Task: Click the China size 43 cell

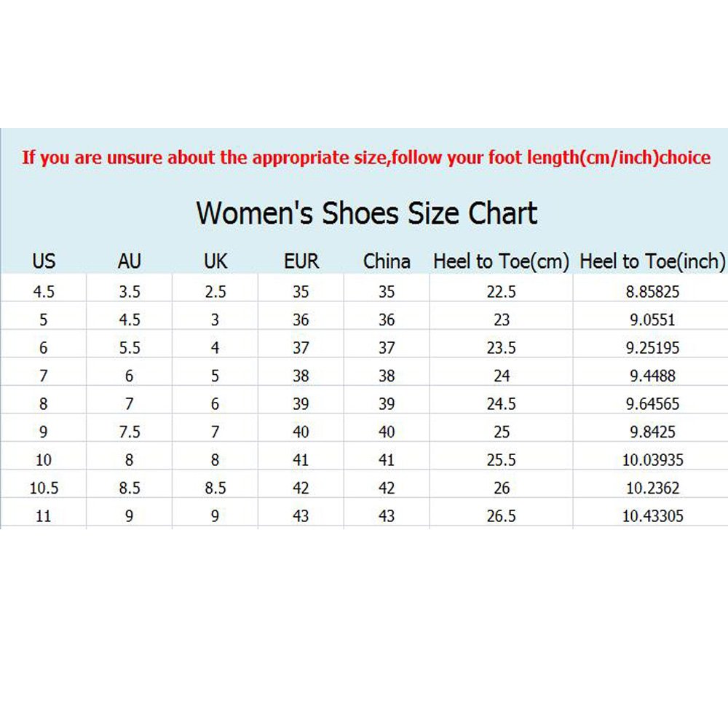Action: click(387, 515)
